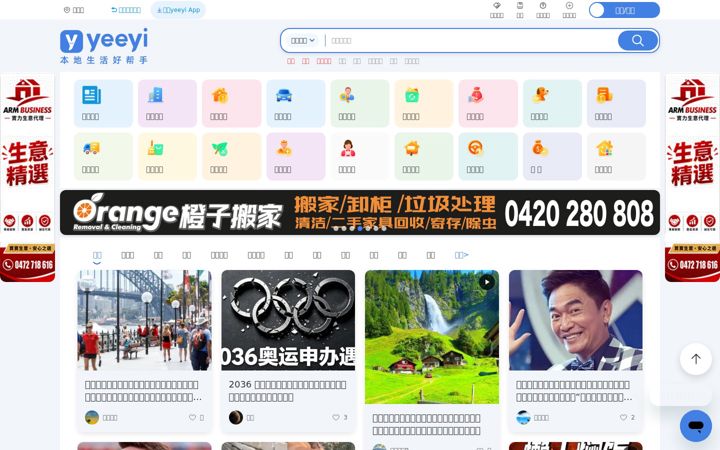Open author avatar on Harbour Bridge card
Screen dimensions: 720x450
point(92,417)
